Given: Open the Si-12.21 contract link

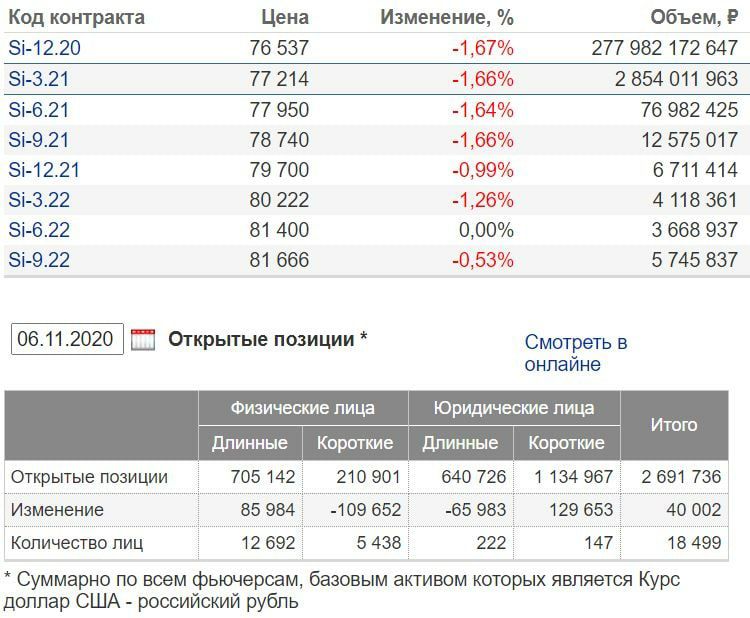Looking at the screenshot, I should coord(44,170).
